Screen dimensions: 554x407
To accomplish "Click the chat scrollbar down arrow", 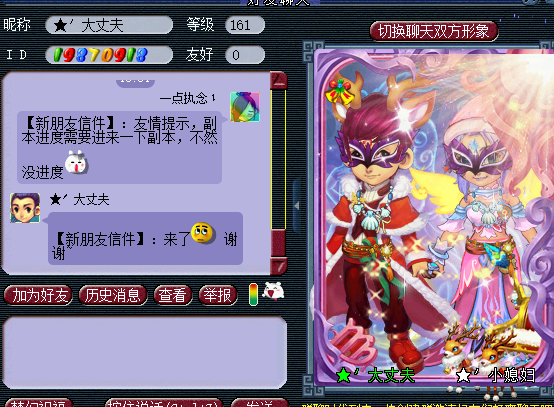I will [278, 266].
